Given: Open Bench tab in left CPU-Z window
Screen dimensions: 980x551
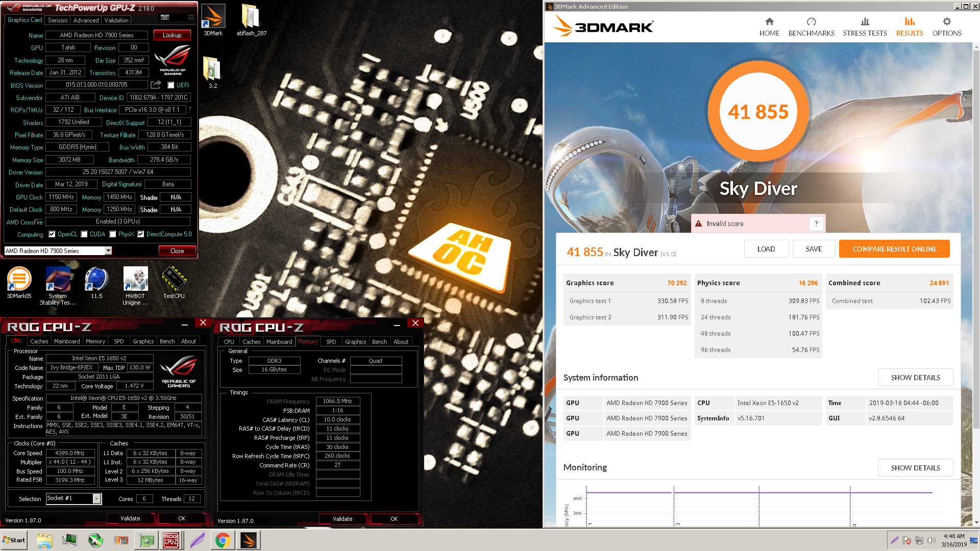Looking at the screenshot, I should coord(167,341).
